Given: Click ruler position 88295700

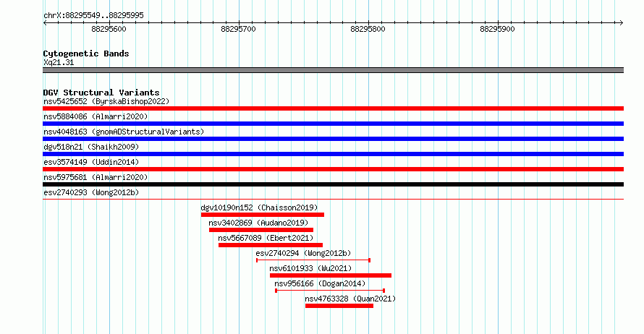Looking at the screenshot, I should (x=238, y=29).
